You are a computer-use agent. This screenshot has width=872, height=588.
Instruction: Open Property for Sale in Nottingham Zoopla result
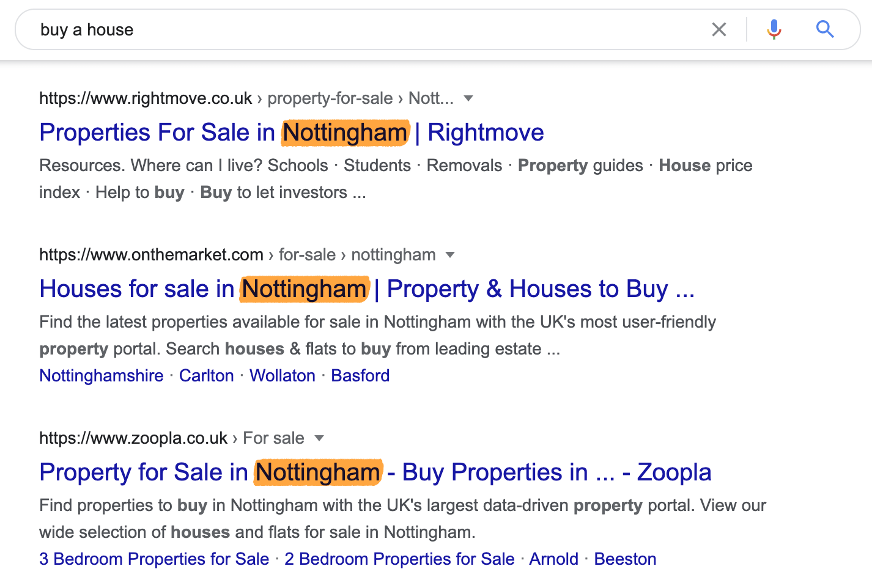[375, 472]
